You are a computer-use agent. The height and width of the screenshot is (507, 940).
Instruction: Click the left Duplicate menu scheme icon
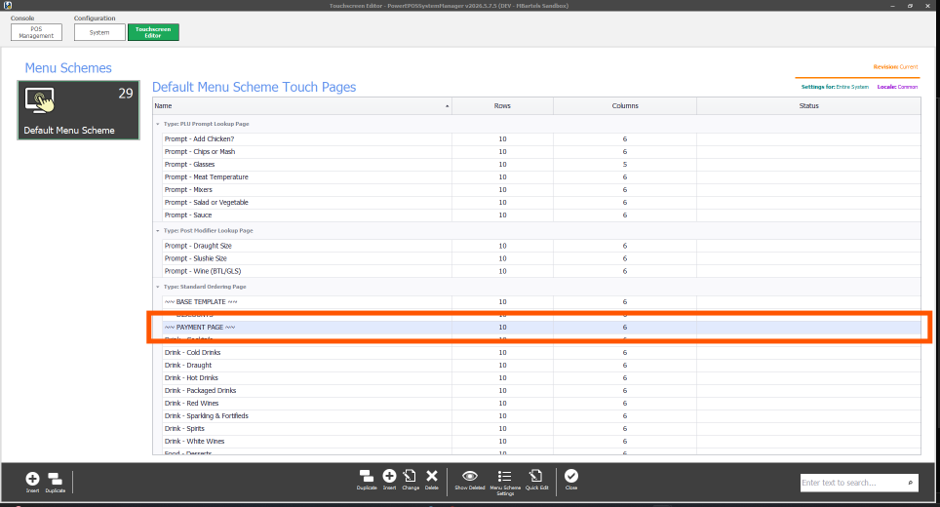55,479
